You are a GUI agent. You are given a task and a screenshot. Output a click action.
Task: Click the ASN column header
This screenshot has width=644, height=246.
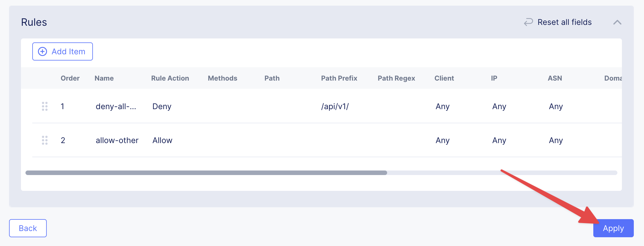pos(555,78)
